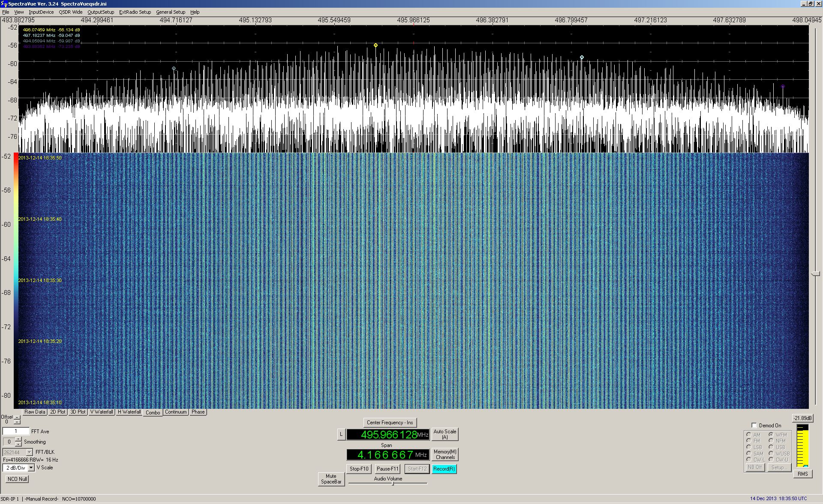Click the gray marker near 494.7 MHz
Image resolution: width=823 pixels, height=504 pixels.
[174, 68]
